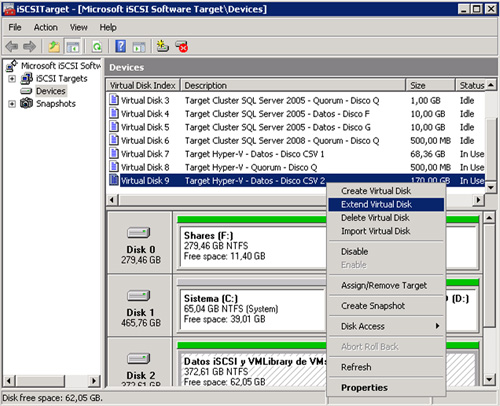The height and width of the screenshot is (406, 500).
Task: Click the Snapshots camera tree icon
Action: 26,103
